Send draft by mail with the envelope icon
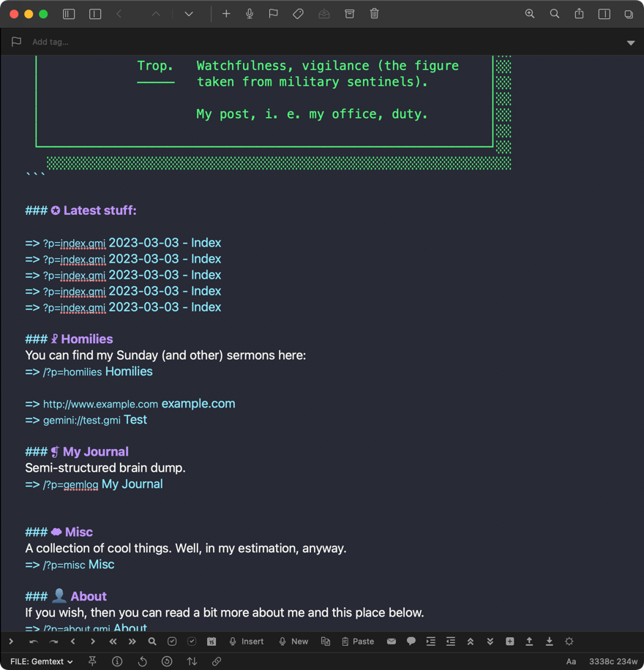Screen dimensions: 644x670 (x=392, y=641)
